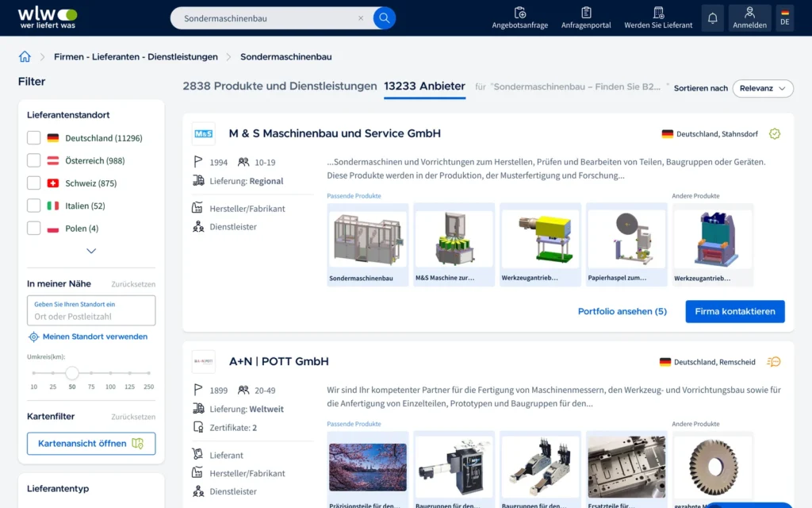Click the employees icon beside 20-49
Screen dimensions: 812x508
tap(243, 390)
